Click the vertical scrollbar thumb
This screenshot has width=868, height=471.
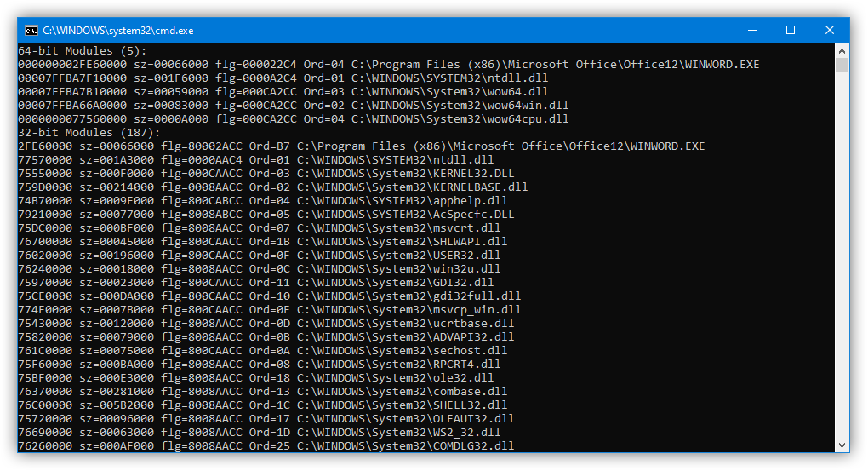click(x=842, y=66)
